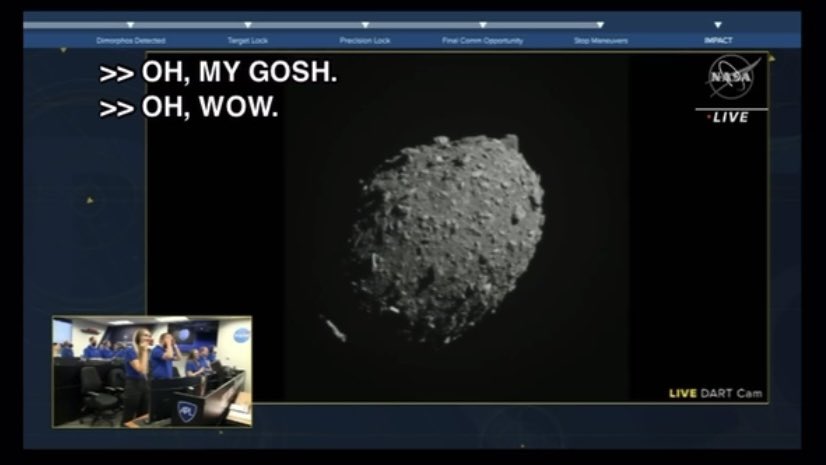Image resolution: width=826 pixels, height=465 pixels.
Task: Click the "OH, WOW." caption line
Action: [x=189, y=108]
